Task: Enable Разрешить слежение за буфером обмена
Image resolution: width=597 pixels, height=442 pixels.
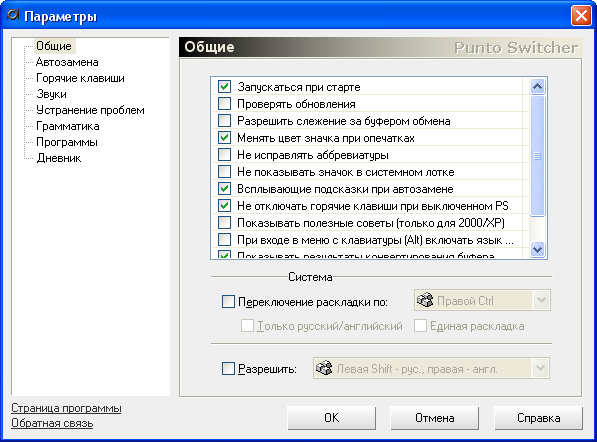Action: click(224, 121)
